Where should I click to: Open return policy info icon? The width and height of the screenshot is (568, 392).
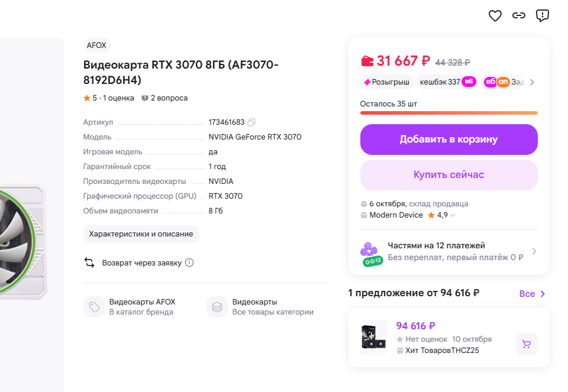click(189, 263)
